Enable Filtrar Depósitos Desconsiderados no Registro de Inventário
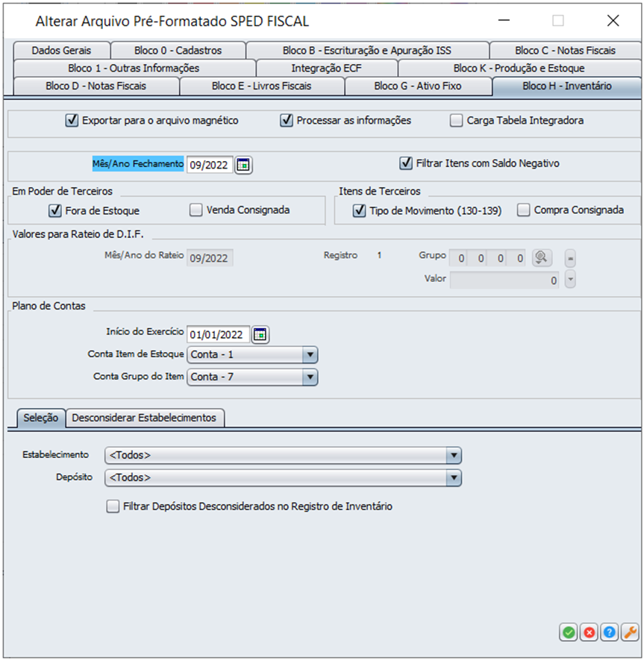Viewport: 644px width, 660px height. tap(113, 506)
